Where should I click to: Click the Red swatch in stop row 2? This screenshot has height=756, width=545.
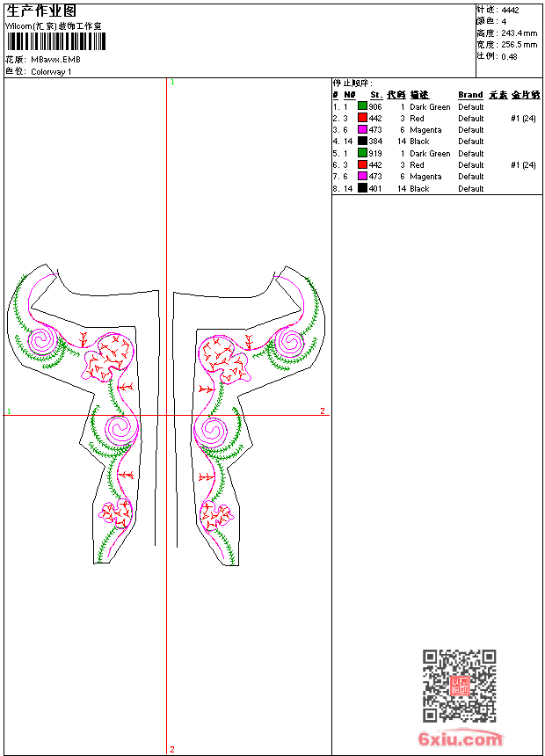[362, 118]
